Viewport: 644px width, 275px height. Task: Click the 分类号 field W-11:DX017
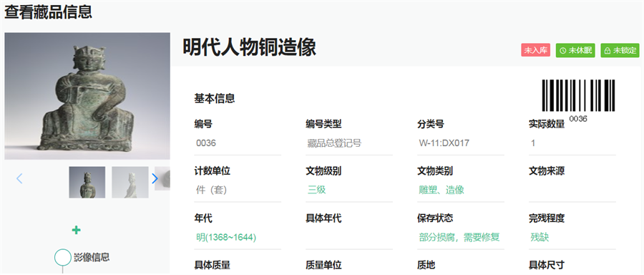point(461,143)
